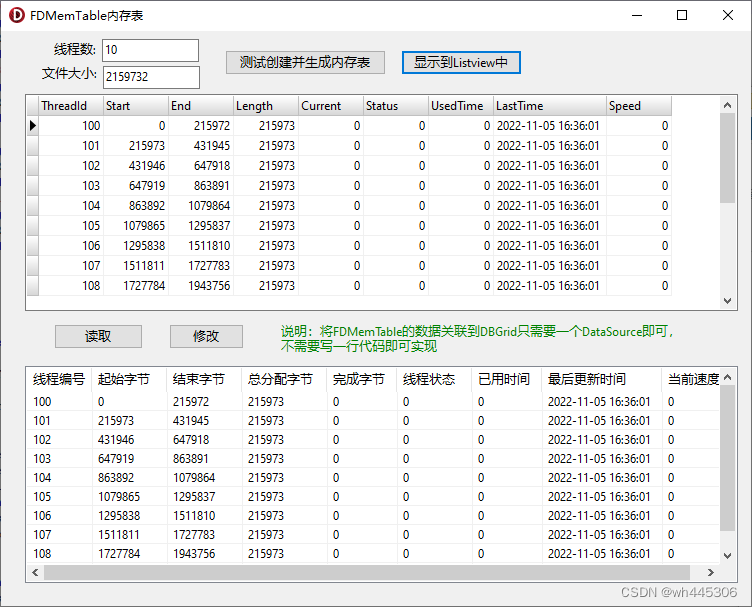Screen dimensions: 752x607
Task: Click DBGrid scrollbar up arrow
Action: 728,105
